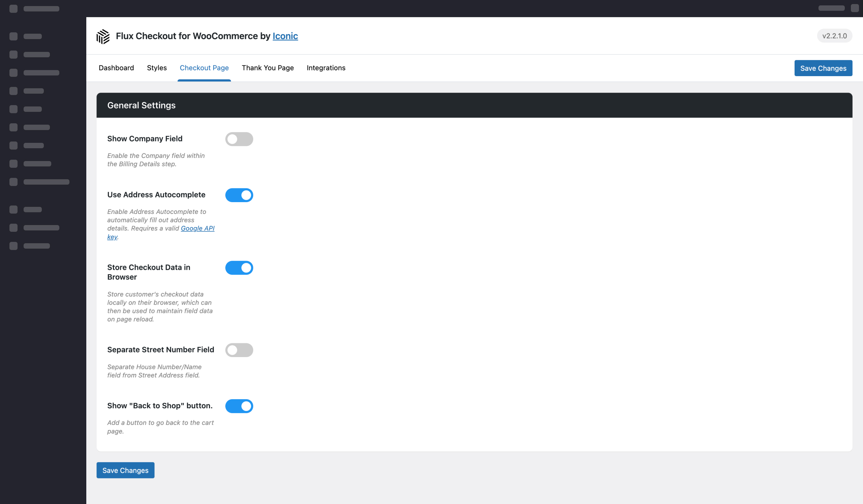863x504 pixels.
Task: Switch to the Dashboard tab
Action: (116, 68)
